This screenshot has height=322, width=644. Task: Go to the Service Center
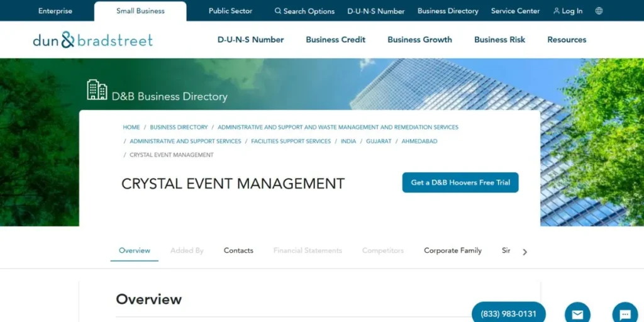click(x=516, y=11)
